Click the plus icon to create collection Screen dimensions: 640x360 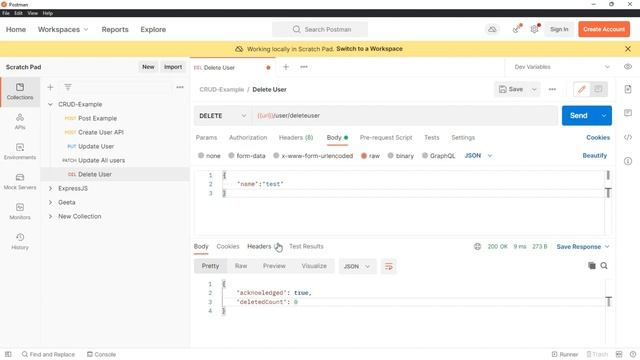point(50,87)
